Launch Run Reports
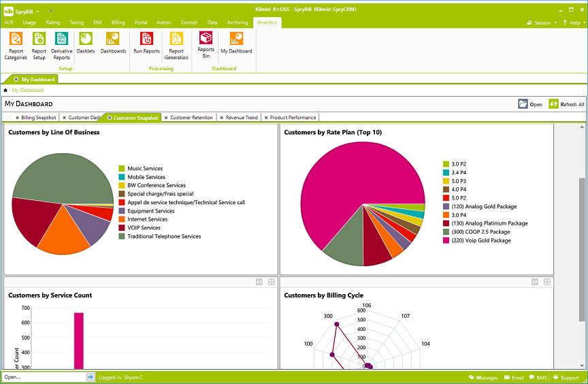The height and width of the screenshot is (384, 588). coord(146,43)
